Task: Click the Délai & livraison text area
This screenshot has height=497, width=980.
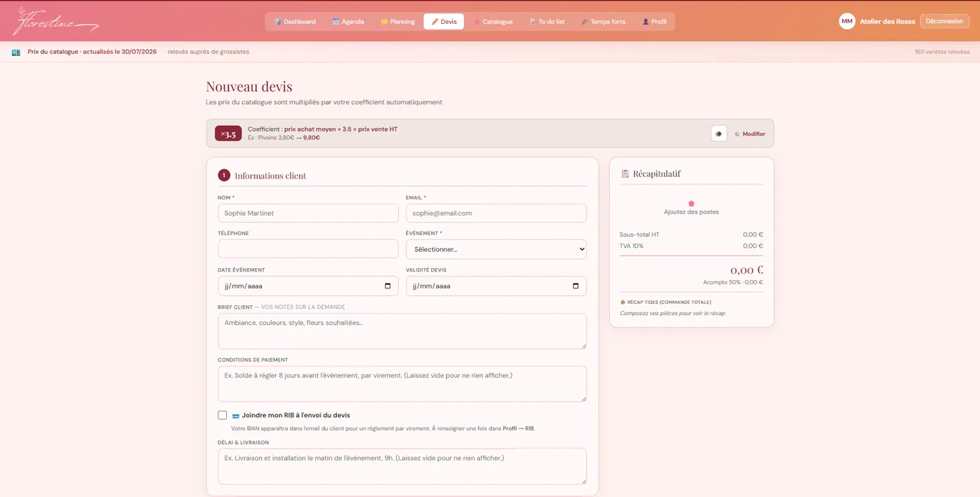Action: pyautogui.click(x=402, y=466)
